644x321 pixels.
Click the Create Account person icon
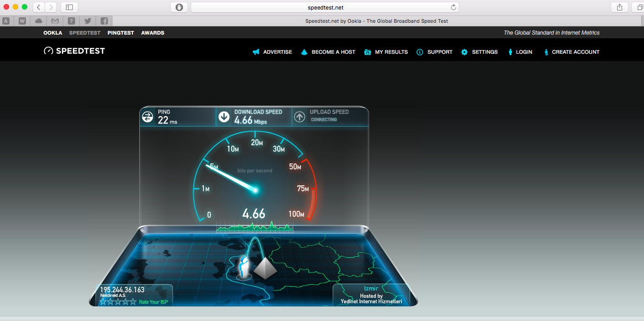(546, 52)
